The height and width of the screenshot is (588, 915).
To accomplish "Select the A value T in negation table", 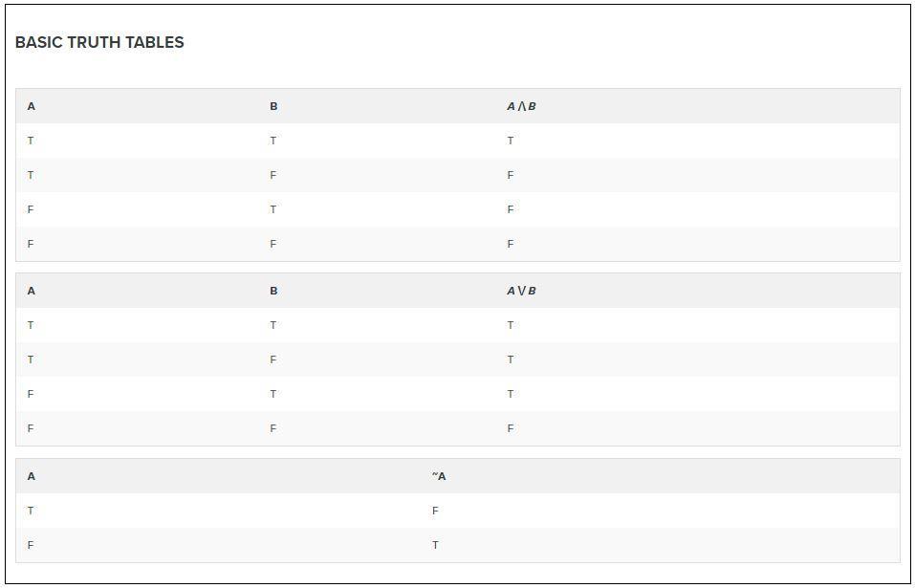I will tap(31, 511).
